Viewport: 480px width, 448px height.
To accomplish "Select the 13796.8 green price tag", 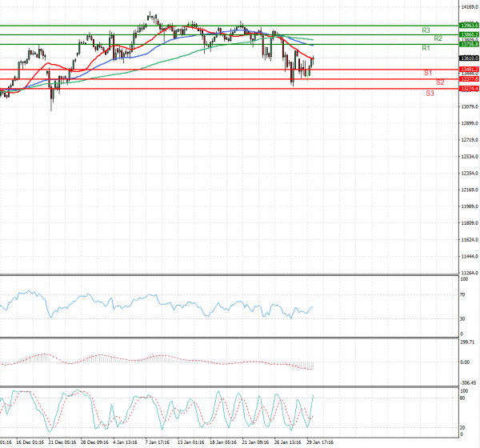I will point(470,45).
